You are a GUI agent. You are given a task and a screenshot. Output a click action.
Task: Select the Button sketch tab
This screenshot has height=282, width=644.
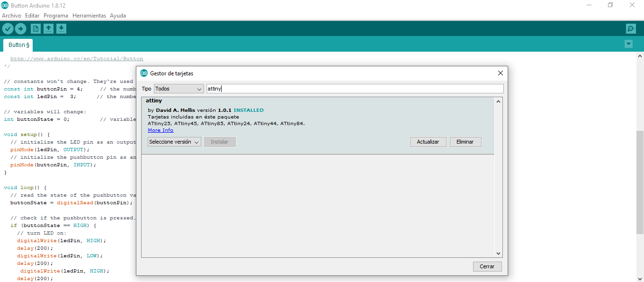coord(18,45)
